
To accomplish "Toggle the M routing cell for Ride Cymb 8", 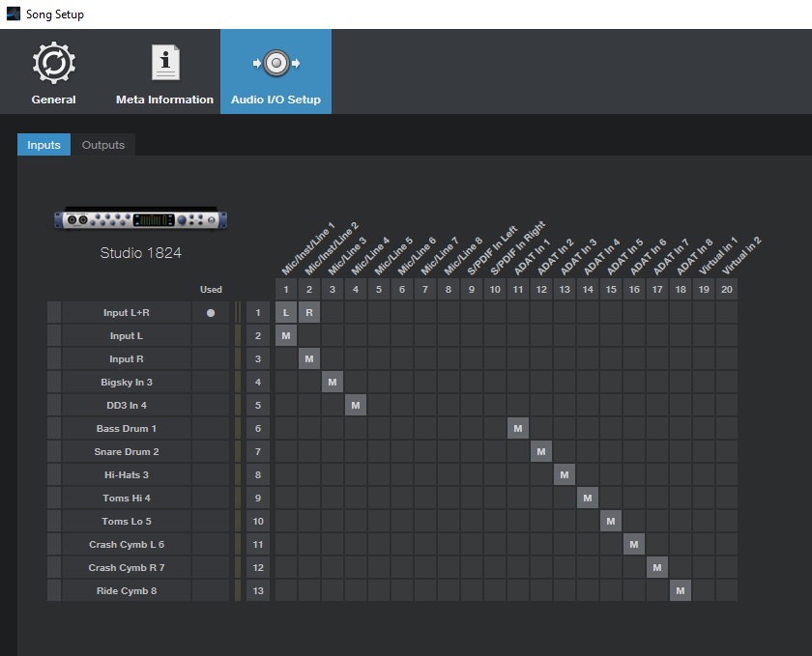I will tap(681, 590).
